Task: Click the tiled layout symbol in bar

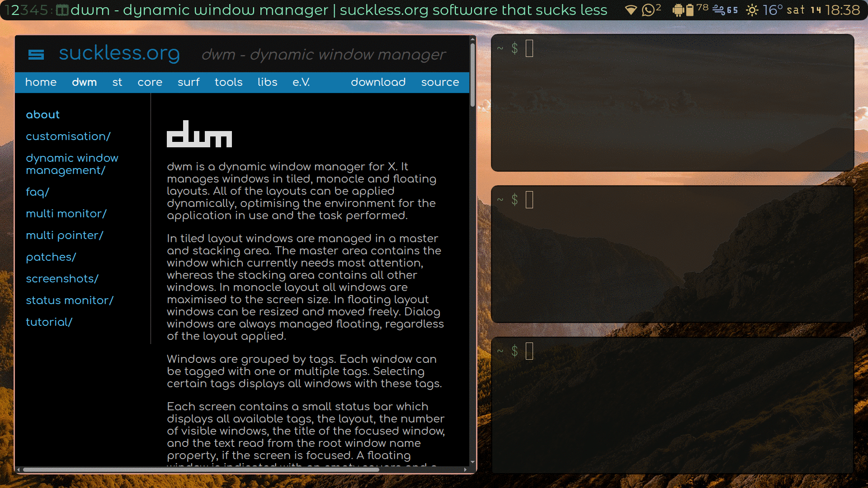Action: tap(62, 10)
